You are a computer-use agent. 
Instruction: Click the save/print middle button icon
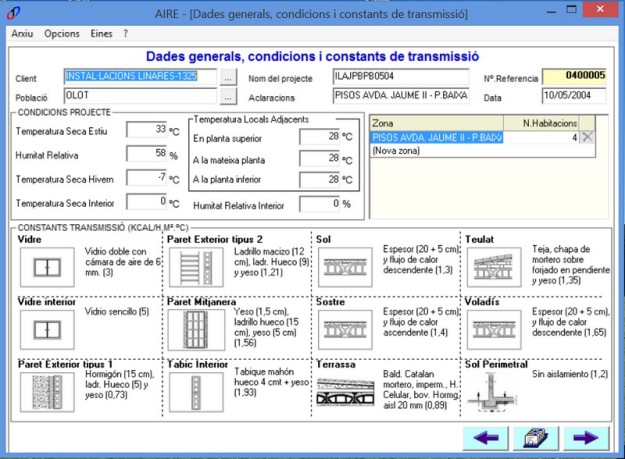tap(536, 438)
